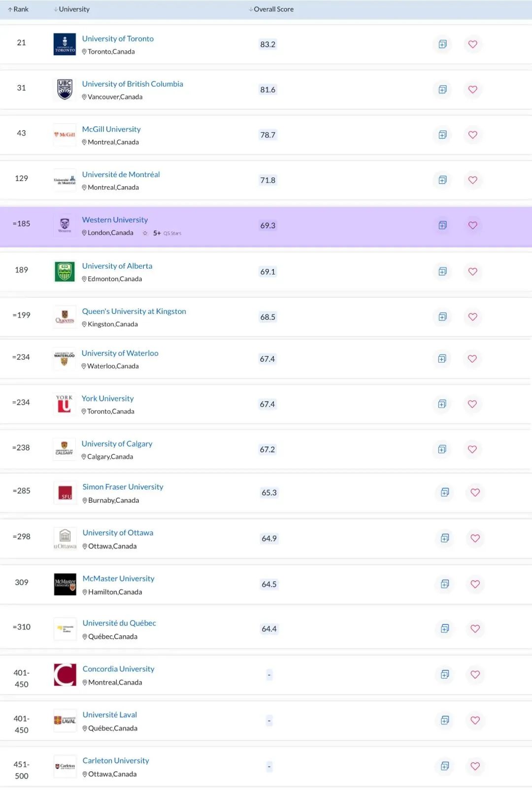Open the compare tool for University of Toronto
The image size is (532, 790).
point(442,44)
